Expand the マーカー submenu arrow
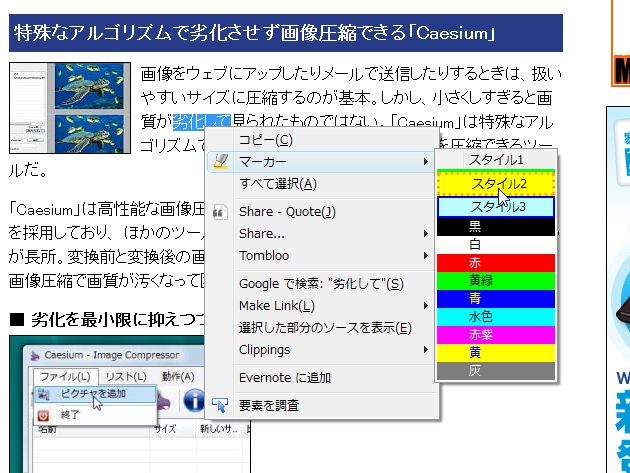 coord(425,162)
